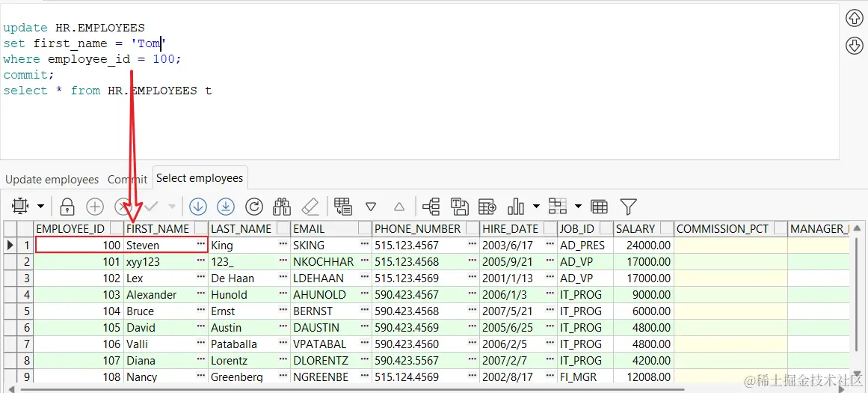
Task: Switch to the Update employees tab
Action: pyautogui.click(x=52, y=180)
